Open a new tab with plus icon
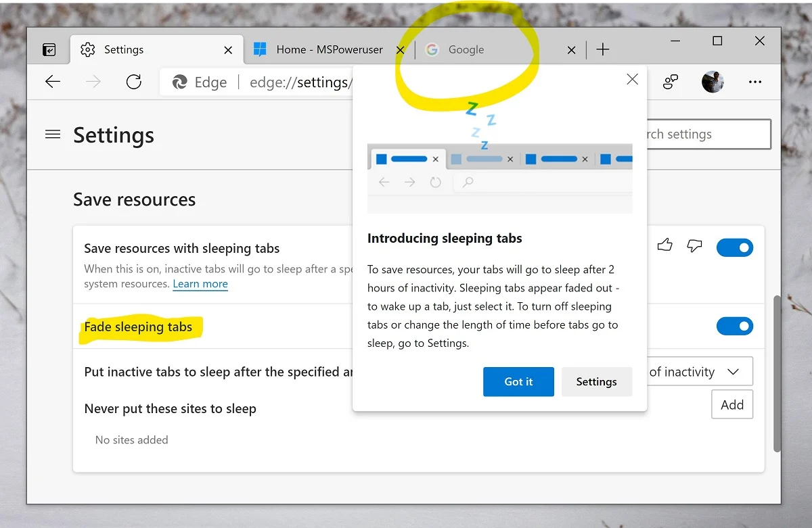 (x=603, y=50)
